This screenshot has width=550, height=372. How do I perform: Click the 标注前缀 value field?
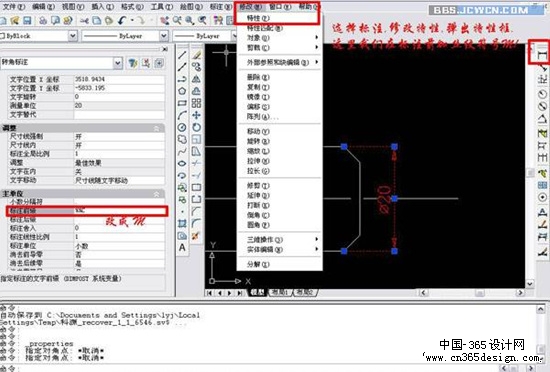pos(119,211)
